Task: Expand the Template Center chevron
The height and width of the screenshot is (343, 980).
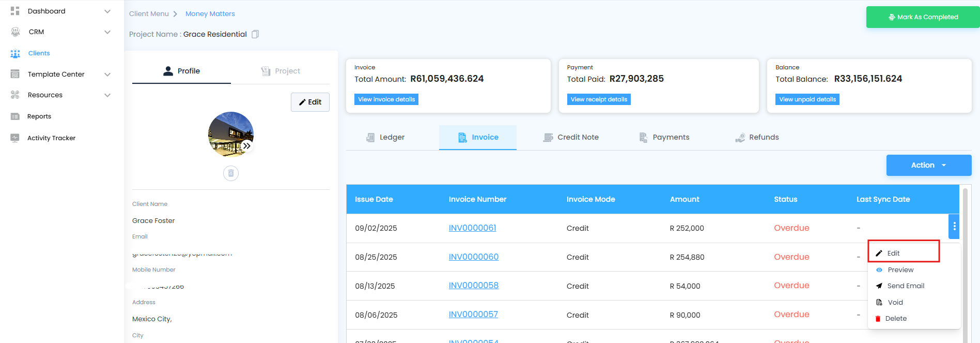Action: point(107,74)
